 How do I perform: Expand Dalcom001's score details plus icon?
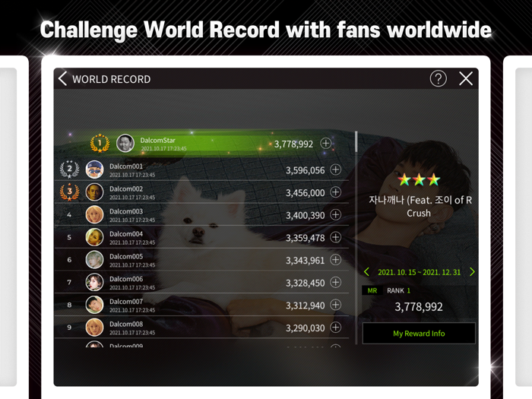point(336,169)
